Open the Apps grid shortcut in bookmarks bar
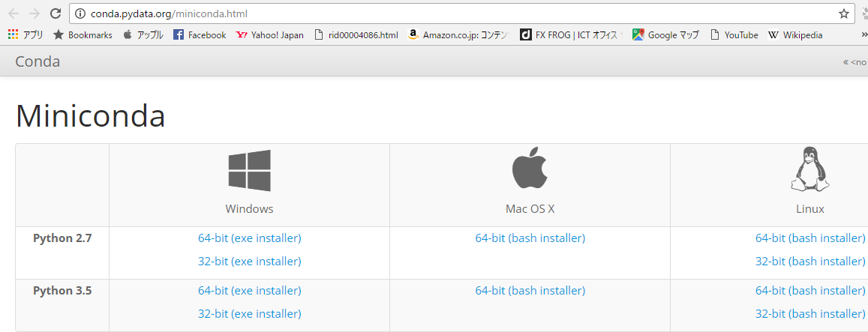 (25, 34)
